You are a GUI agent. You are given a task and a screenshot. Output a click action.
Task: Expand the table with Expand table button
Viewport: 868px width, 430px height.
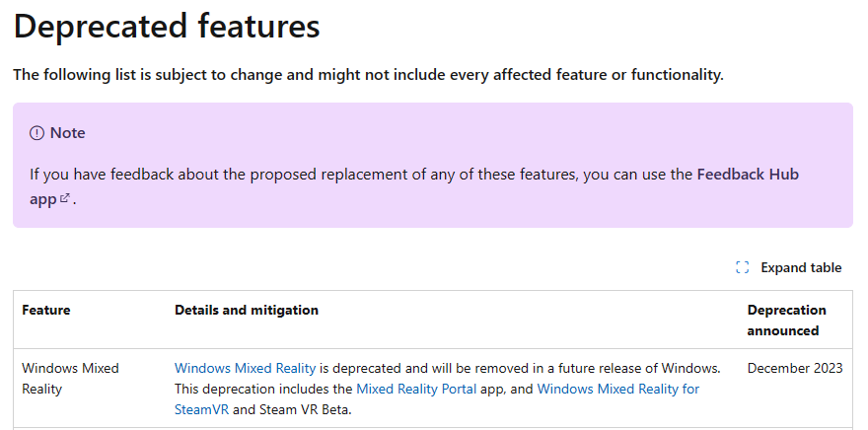(x=789, y=268)
